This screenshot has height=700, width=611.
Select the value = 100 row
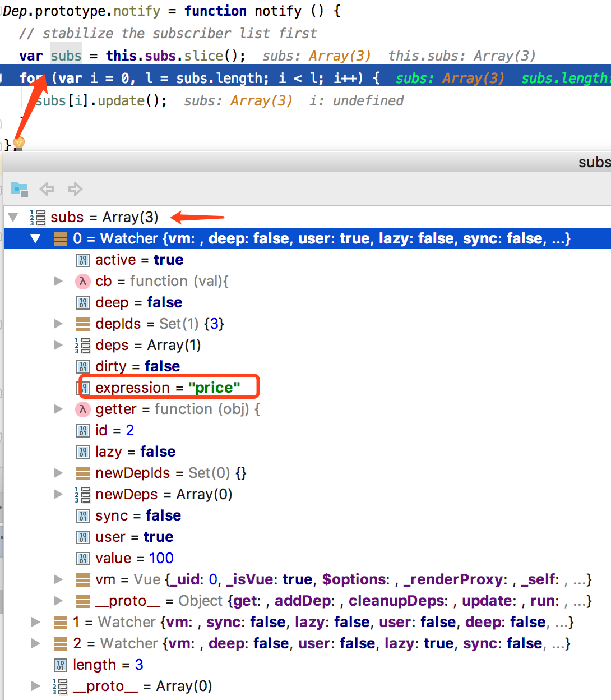point(134,559)
